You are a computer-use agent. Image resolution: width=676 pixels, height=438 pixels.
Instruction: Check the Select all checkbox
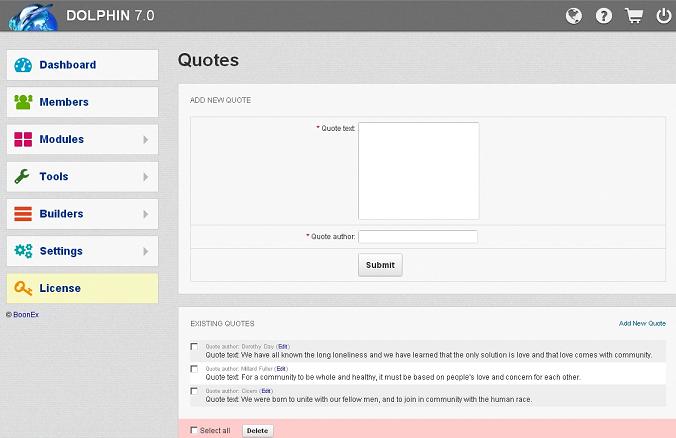tap(194, 430)
